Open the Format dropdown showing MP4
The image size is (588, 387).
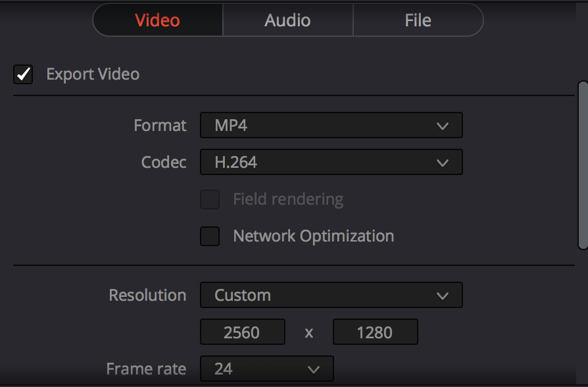click(331, 125)
